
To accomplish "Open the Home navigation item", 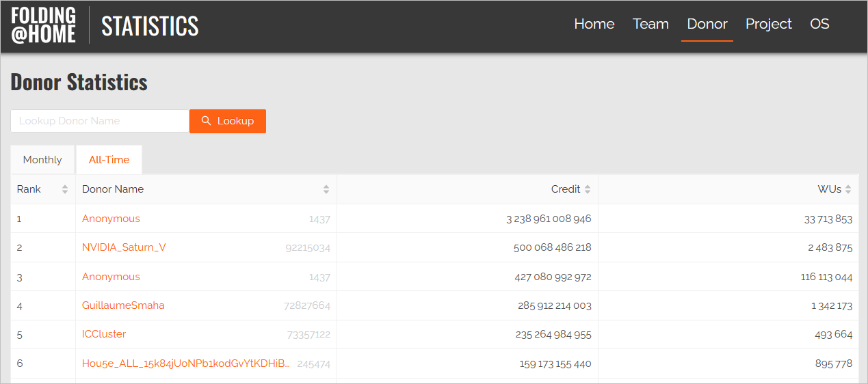I will [594, 24].
